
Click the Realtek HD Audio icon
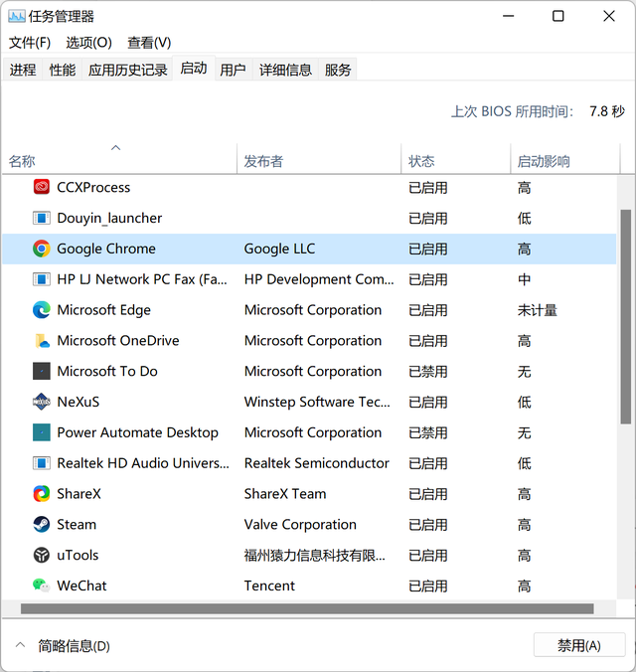(42, 463)
